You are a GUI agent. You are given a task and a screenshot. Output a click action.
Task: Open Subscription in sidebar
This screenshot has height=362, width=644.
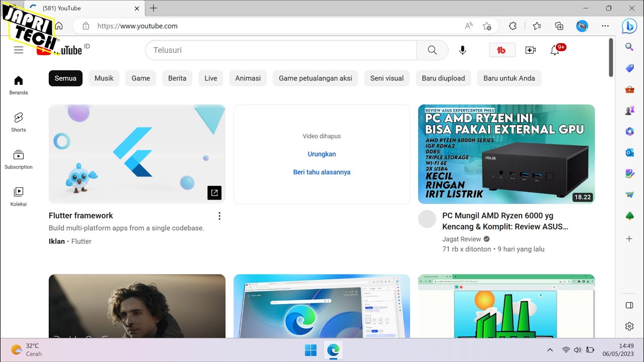tap(19, 159)
